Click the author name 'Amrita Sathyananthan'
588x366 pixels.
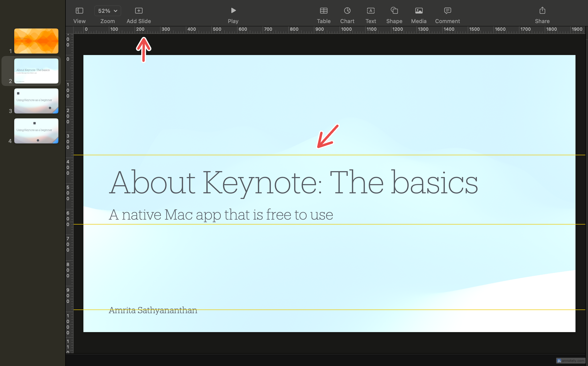coord(153,310)
